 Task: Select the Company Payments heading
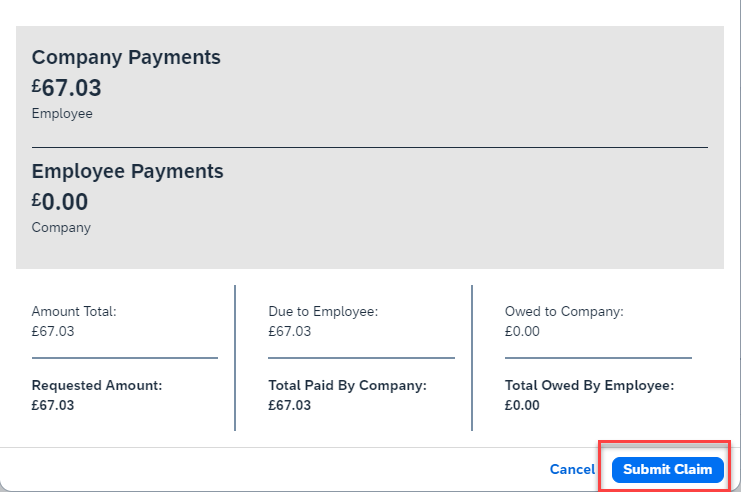click(x=126, y=57)
